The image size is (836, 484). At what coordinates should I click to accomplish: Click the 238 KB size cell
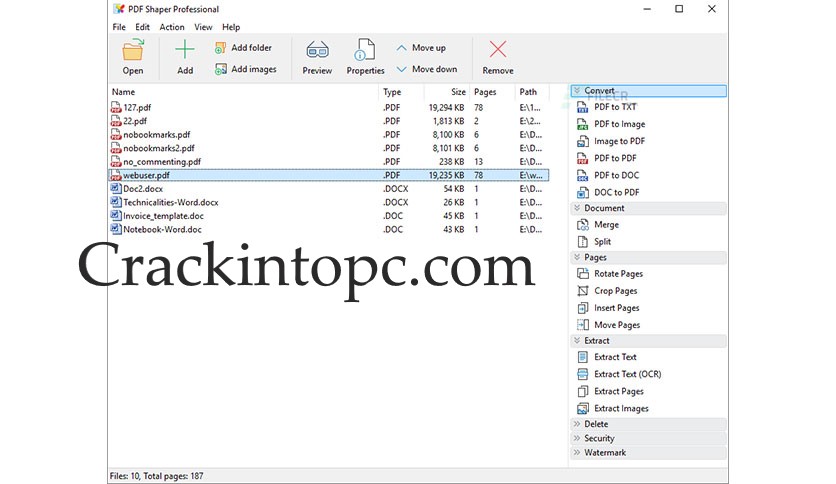(452, 162)
